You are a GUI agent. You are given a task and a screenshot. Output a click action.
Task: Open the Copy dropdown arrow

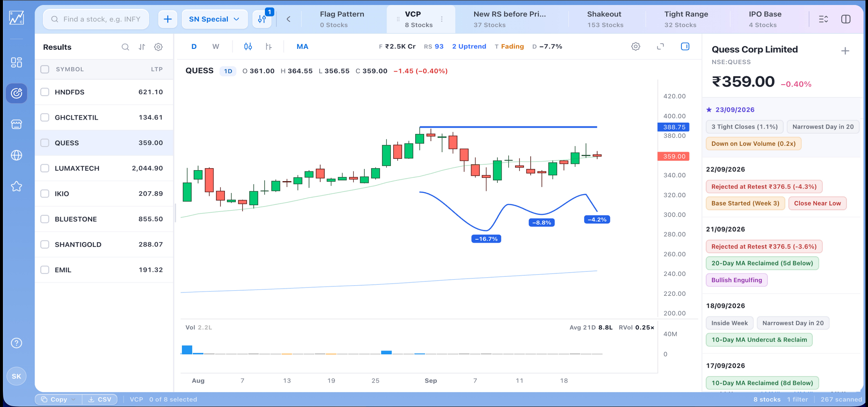74,399
